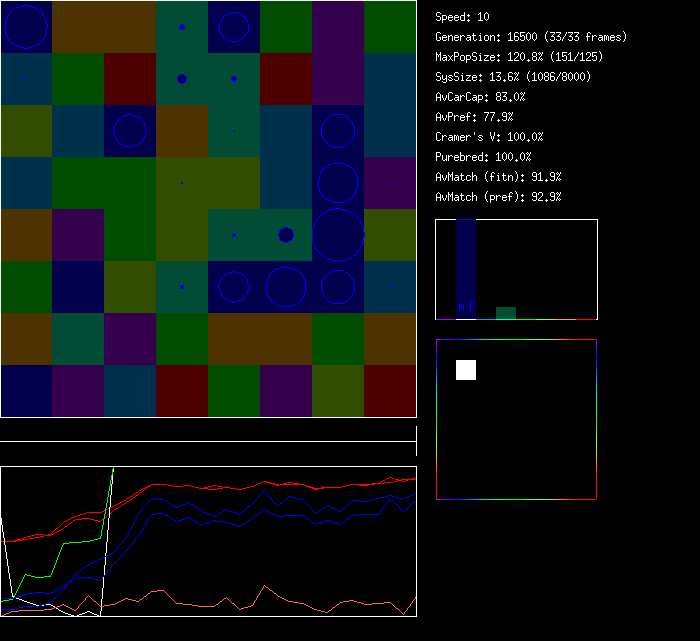Screen dimensions: 700x641
Task: Click the short teal histogram bar
Action: (506, 313)
